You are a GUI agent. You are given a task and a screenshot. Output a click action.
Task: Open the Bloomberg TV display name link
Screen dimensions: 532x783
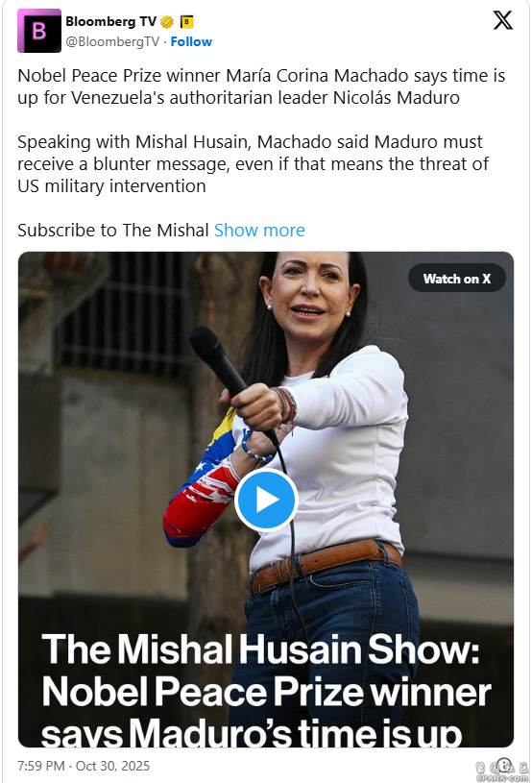(110, 21)
